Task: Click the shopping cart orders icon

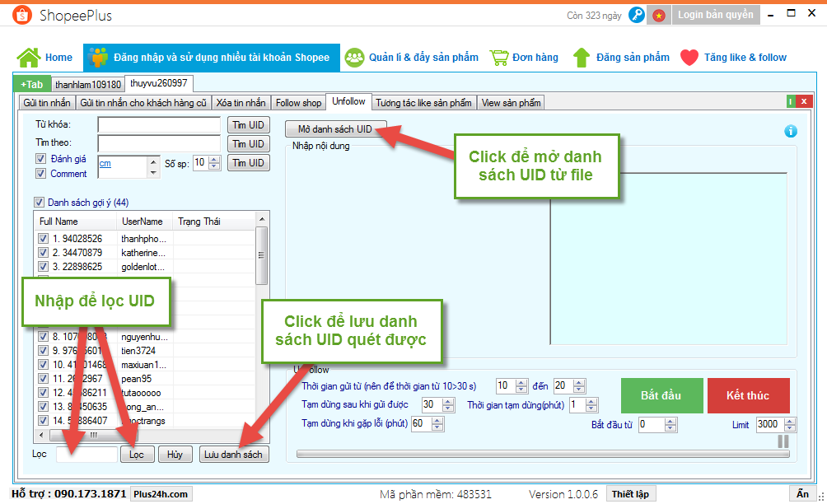Action: pyautogui.click(x=498, y=57)
